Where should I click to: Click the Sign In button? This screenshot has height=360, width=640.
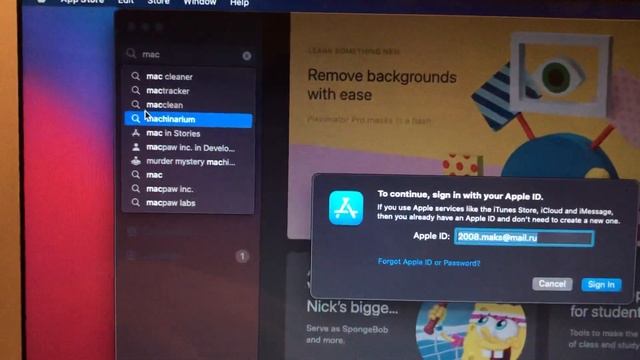pos(601,284)
